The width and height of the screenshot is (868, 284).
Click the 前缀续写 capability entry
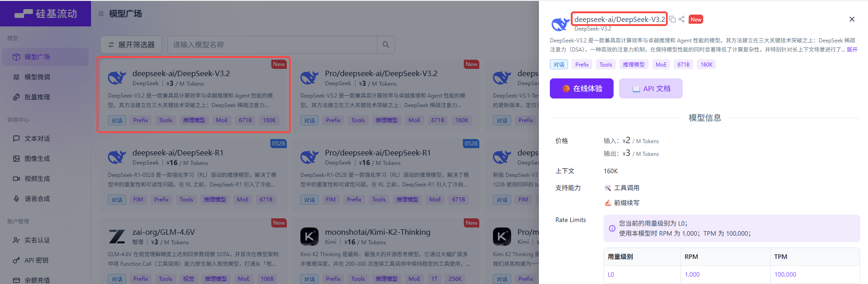(x=622, y=203)
